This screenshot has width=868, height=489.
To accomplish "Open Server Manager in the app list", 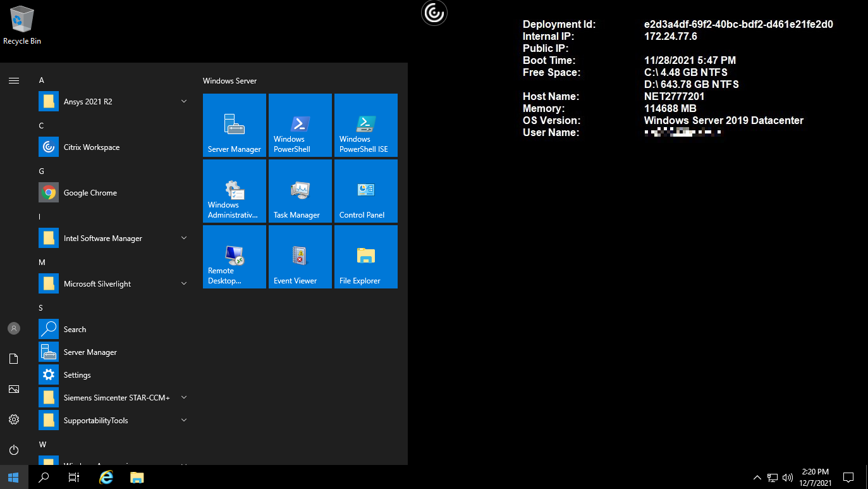I will coord(114,352).
